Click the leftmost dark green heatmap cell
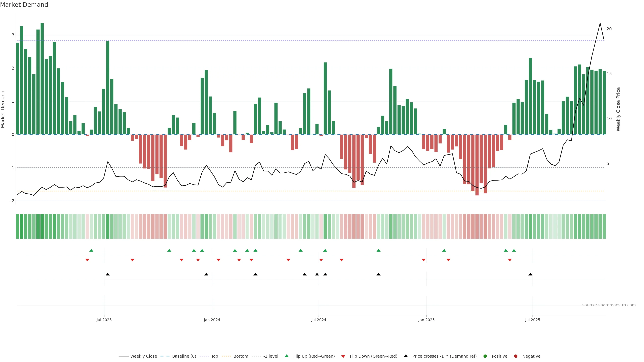 click(x=17, y=226)
